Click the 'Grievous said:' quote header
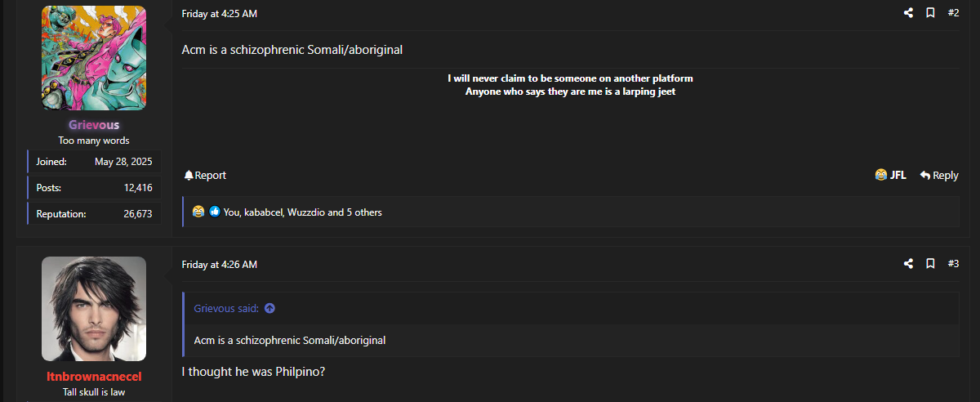 [226, 309]
